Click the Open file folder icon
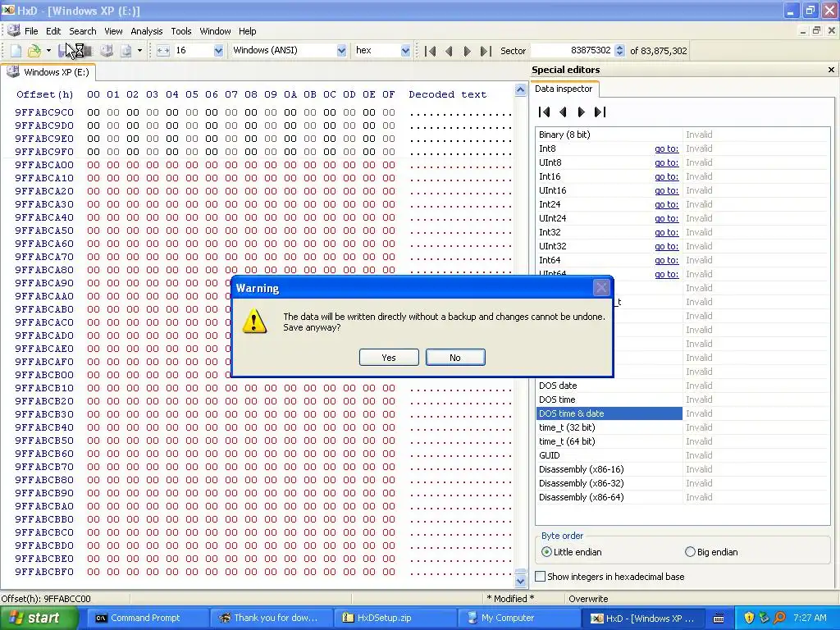Screen dimensions: 840x630 (x=34, y=50)
